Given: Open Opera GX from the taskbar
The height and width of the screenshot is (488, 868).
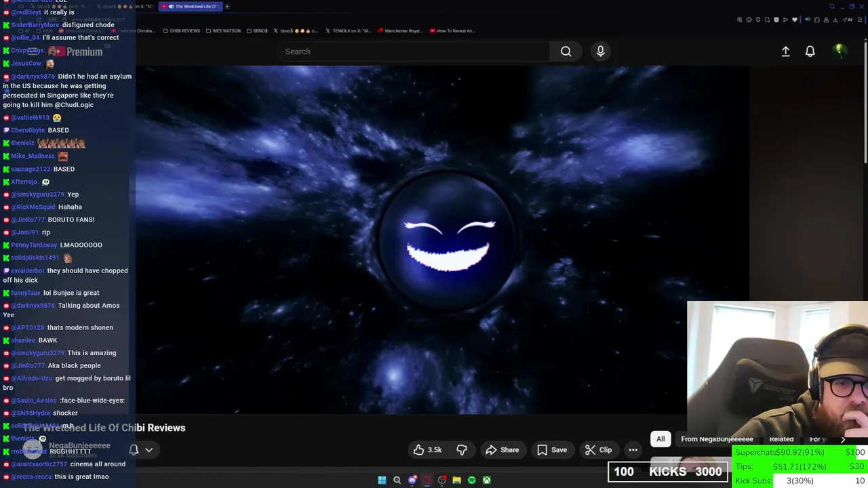Looking at the screenshot, I should pyautogui.click(x=427, y=480).
